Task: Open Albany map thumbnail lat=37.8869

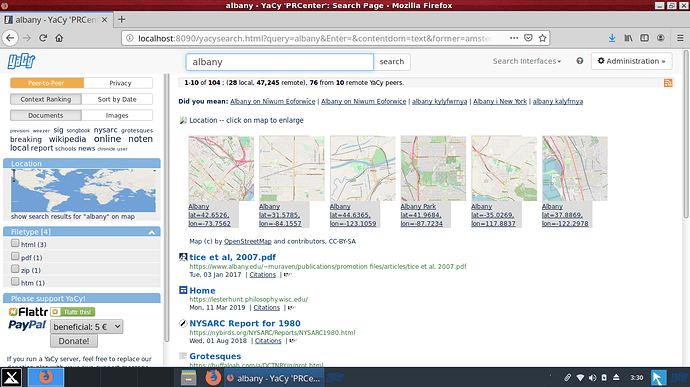Action: 574,169
